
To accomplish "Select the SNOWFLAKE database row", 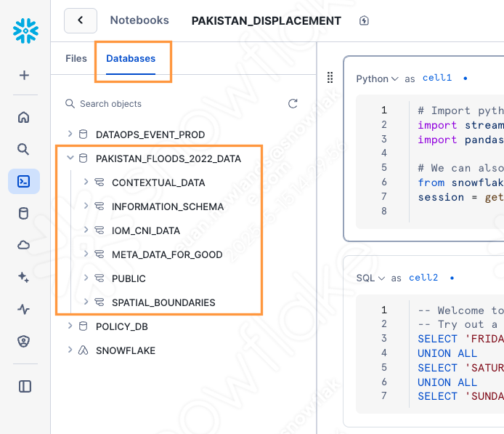I will pyautogui.click(x=126, y=350).
